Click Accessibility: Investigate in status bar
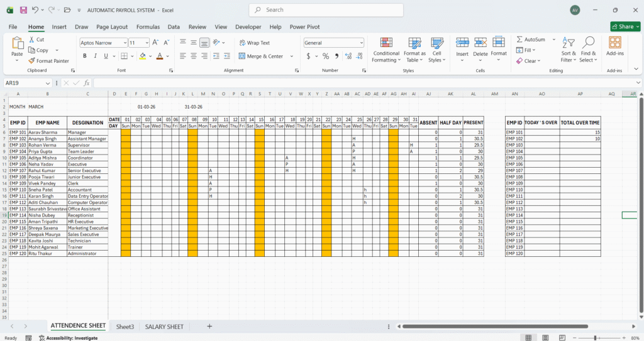 tap(69, 338)
